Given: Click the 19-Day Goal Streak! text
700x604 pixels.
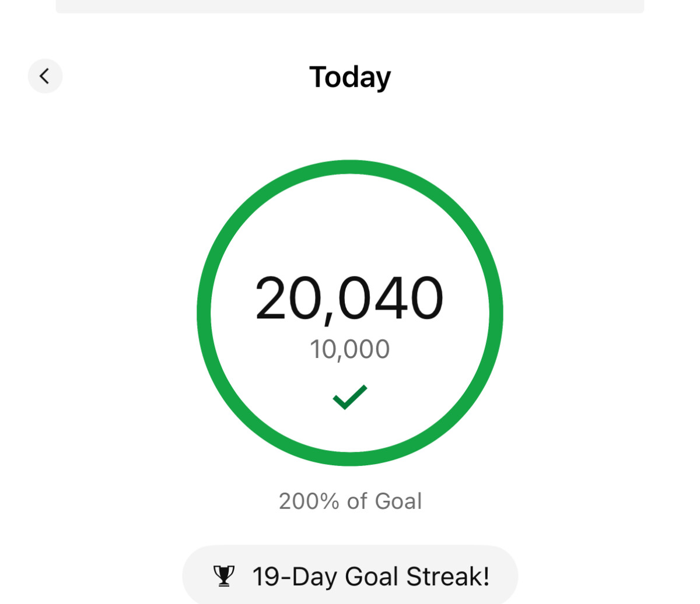Looking at the screenshot, I should coord(371,577).
